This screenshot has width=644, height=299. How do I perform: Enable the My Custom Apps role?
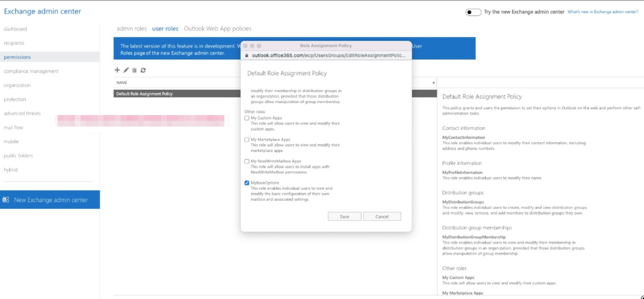[247, 118]
